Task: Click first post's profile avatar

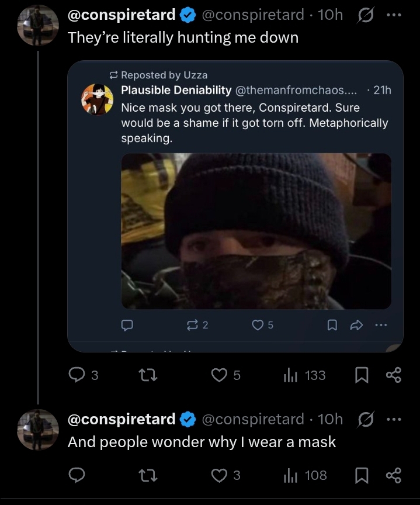Action: [37, 26]
